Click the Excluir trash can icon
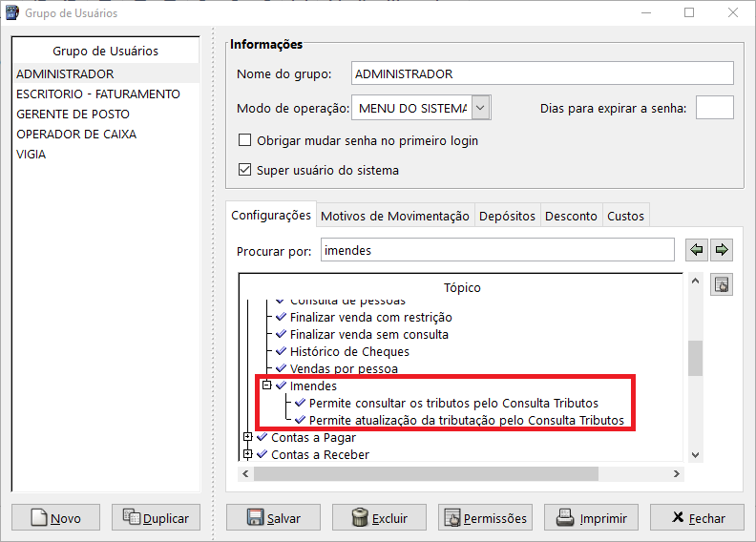This screenshot has height=542, width=756. pos(360,518)
